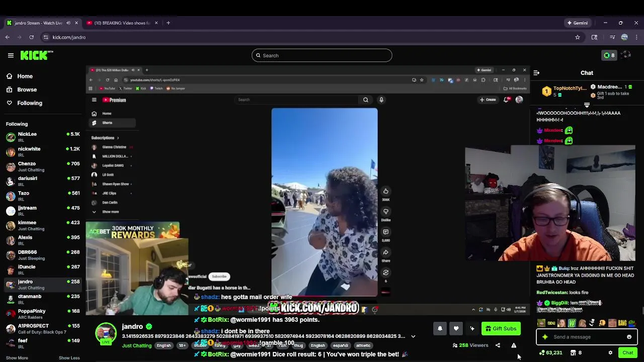644x362 pixels.
Task: Mute the jandro Stream tab audio
Action: [x=68, y=23]
